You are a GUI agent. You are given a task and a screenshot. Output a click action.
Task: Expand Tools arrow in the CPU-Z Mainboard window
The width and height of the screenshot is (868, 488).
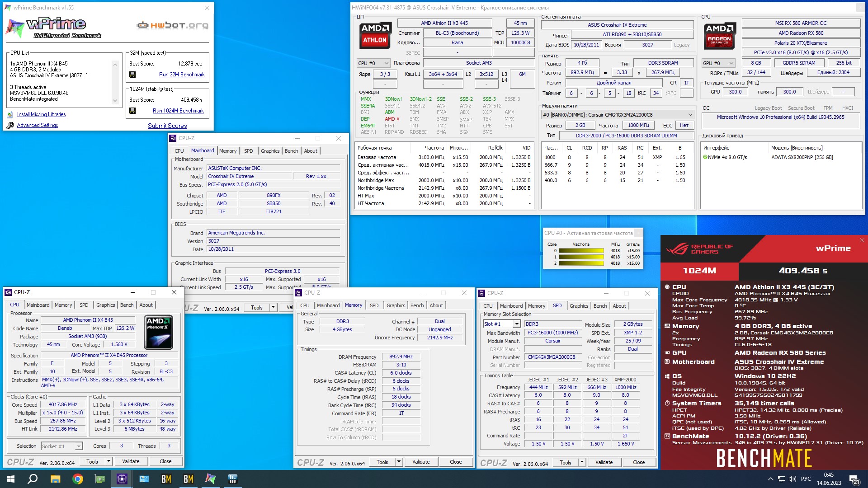tap(273, 307)
